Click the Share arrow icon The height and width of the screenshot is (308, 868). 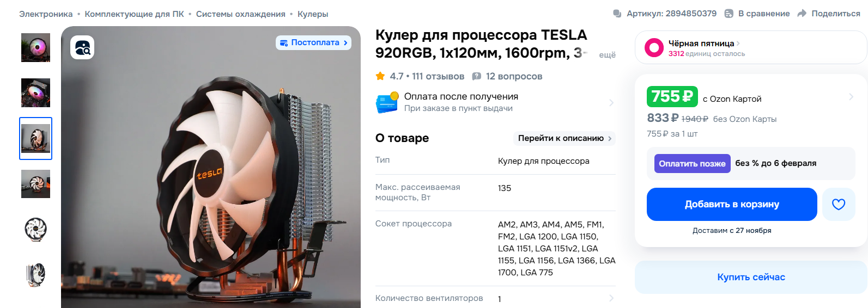tap(802, 14)
